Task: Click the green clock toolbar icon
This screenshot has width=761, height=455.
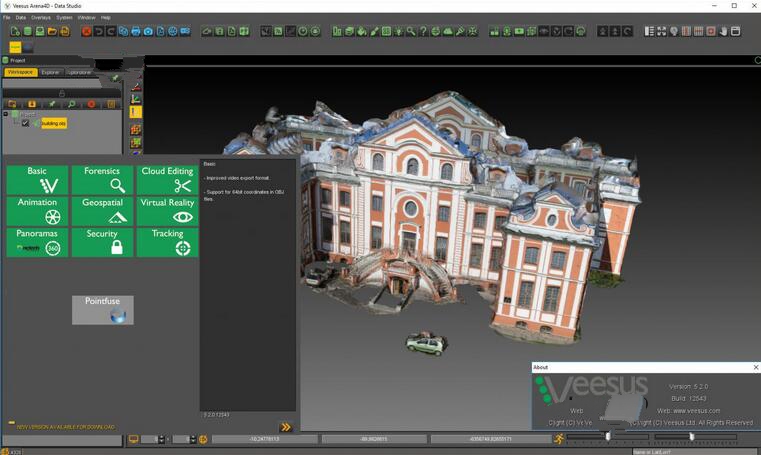Action: tap(303, 32)
